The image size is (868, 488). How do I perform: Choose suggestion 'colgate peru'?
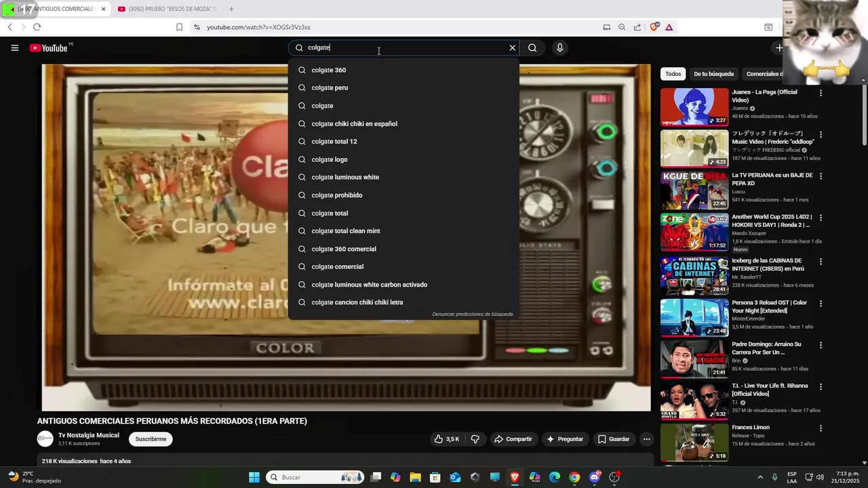pyautogui.click(x=403, y=87)
